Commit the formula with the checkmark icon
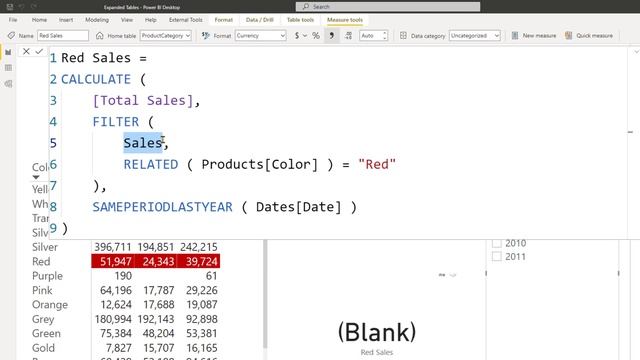This screenshot has height=360, width=640. tap(39, 51)
